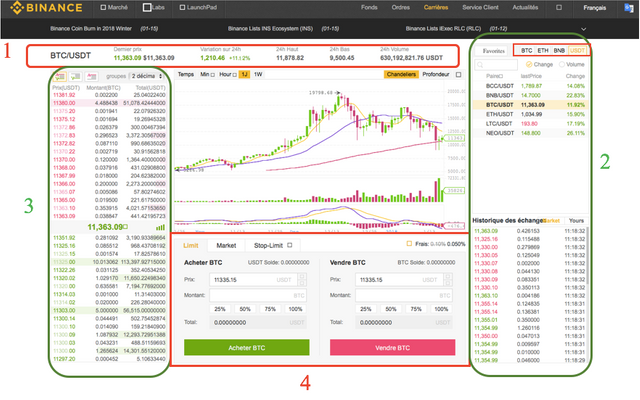The image size is (640, 400).
Task: Sort pairs list by Paire column
Action: point(494,76)
